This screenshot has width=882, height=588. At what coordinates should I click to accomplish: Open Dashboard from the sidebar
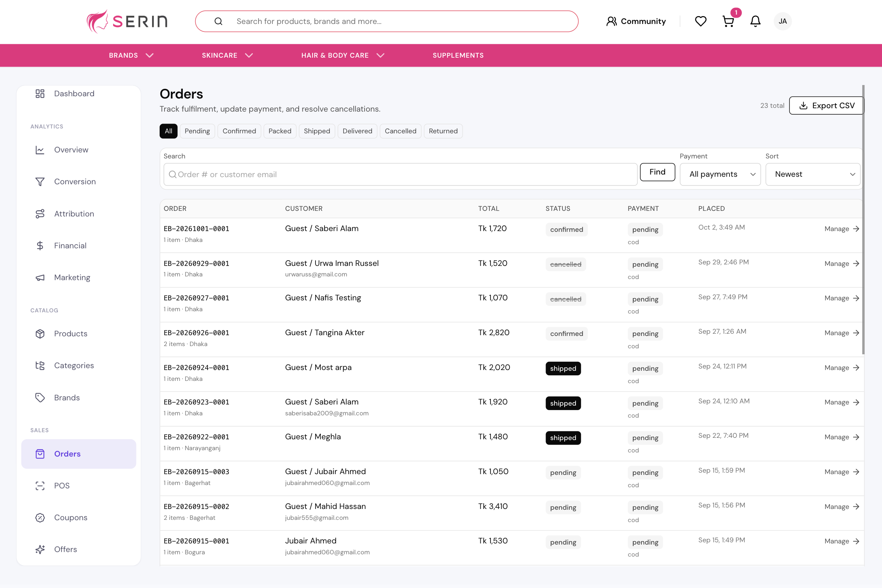click(78, 93)
